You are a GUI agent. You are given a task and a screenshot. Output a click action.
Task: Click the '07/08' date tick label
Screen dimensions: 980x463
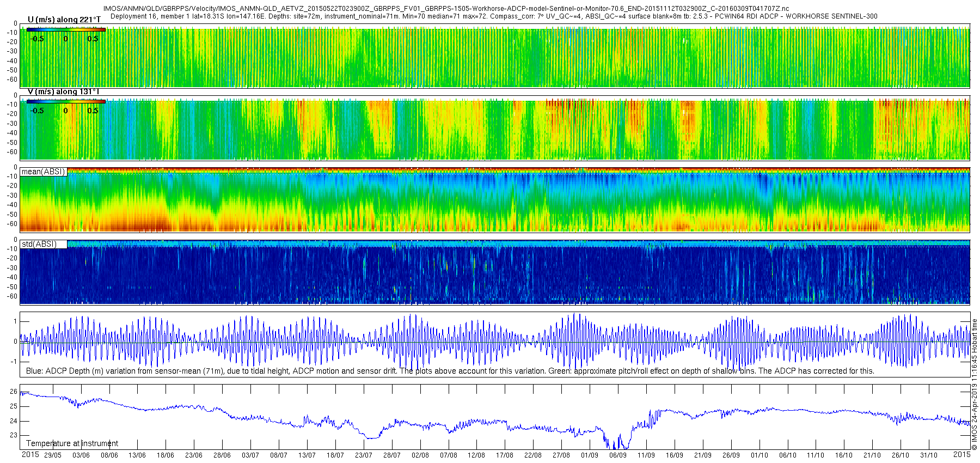tap(449, 455)
